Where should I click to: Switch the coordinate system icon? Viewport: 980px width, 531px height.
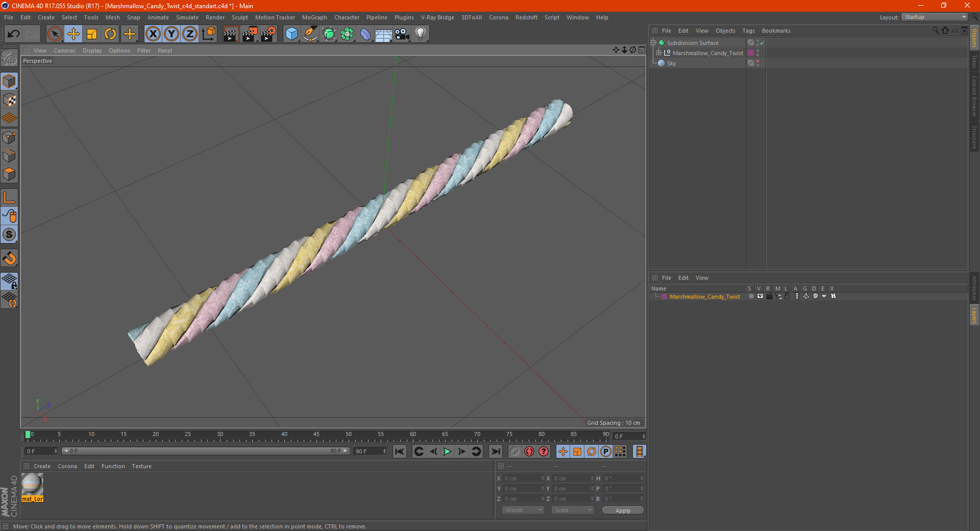pos(208,34)
